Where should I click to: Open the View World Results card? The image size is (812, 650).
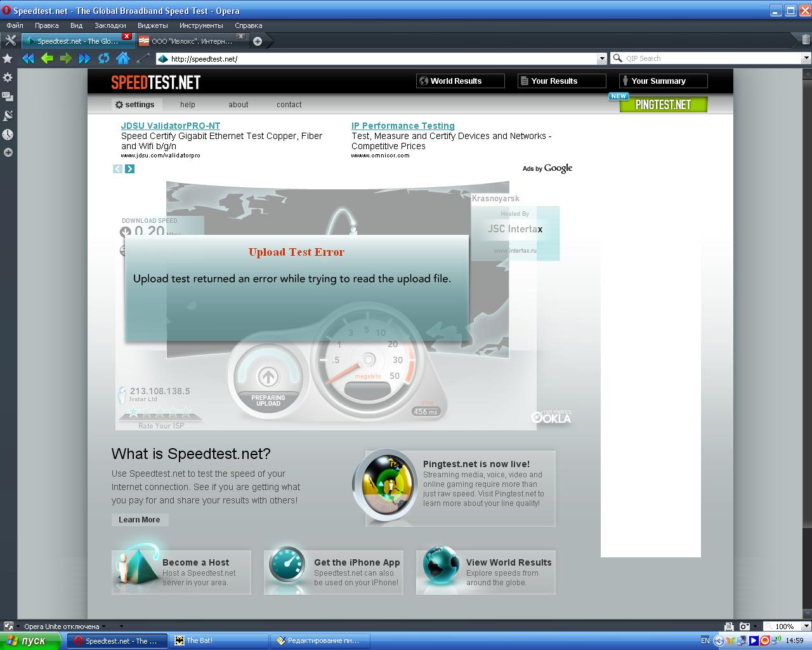(x=486, y=572)
